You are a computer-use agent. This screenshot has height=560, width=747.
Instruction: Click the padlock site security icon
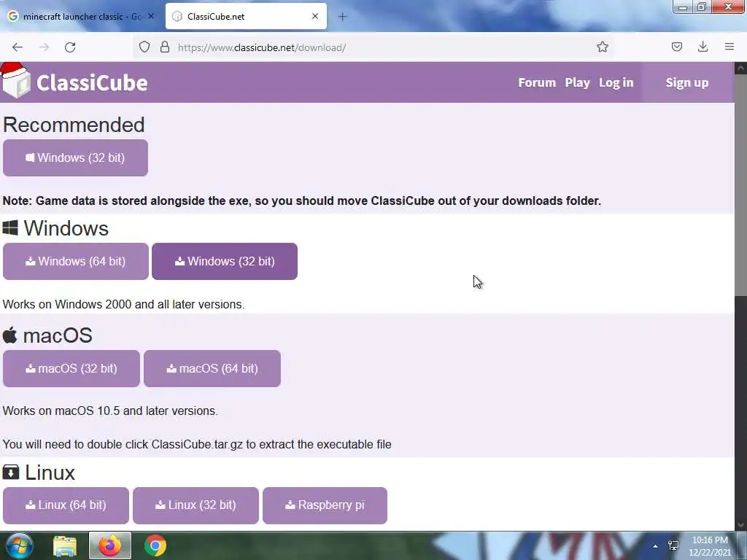click(x=165, y=47)
